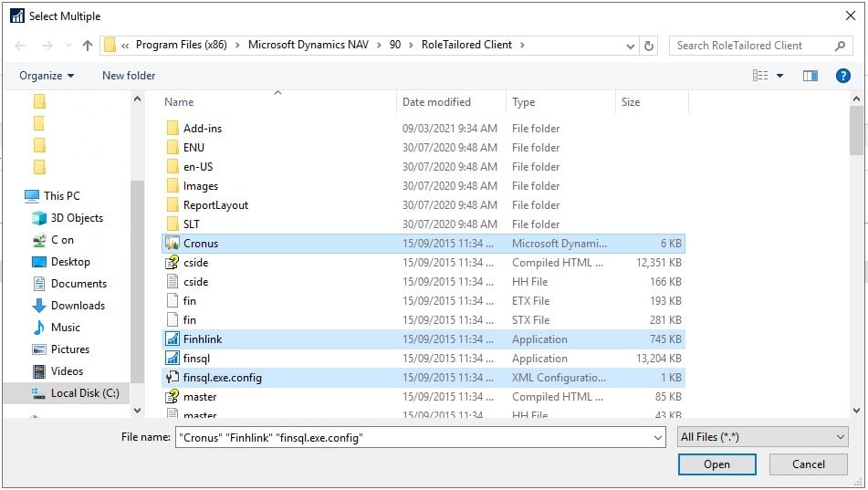The height and width of the screenshot is (490, 868).
Task: Click the Refresh button in address bar
Action: [649, 46]
